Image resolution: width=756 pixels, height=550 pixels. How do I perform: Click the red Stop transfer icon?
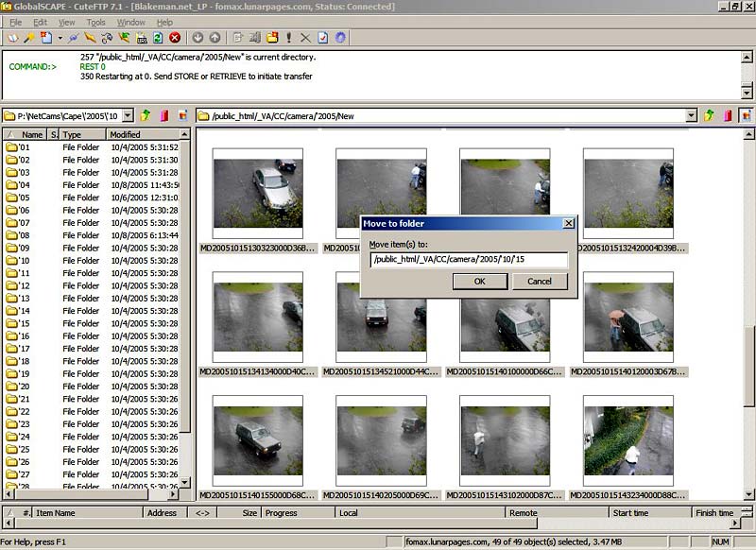tap(175, 38)
